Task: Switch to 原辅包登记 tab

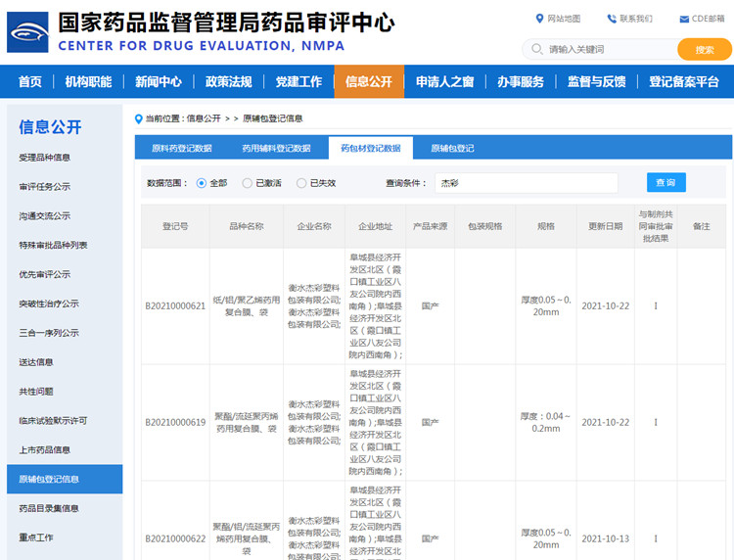Action: tap(452, 149)
